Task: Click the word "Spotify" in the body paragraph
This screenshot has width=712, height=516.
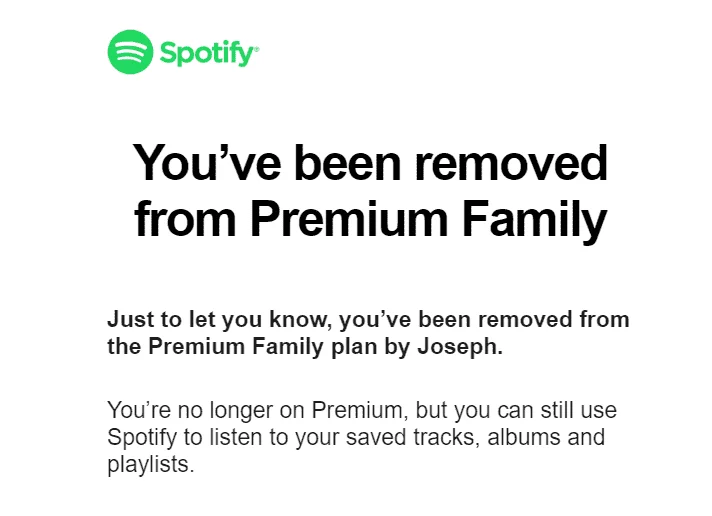Action: 142,438
